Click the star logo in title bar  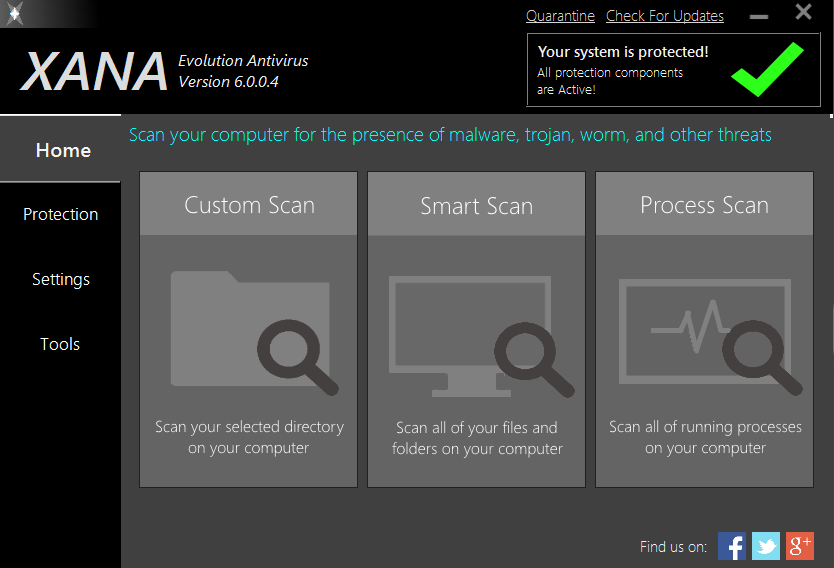13,13
